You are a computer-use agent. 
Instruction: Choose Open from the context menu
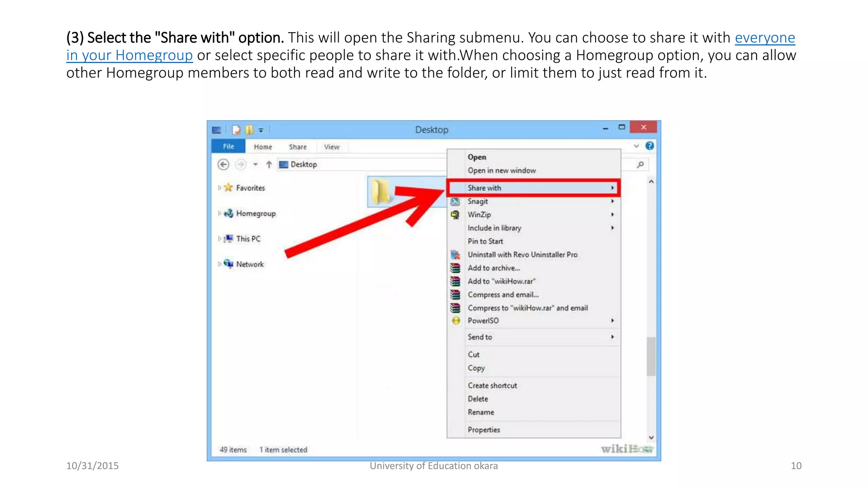point(534,157)
